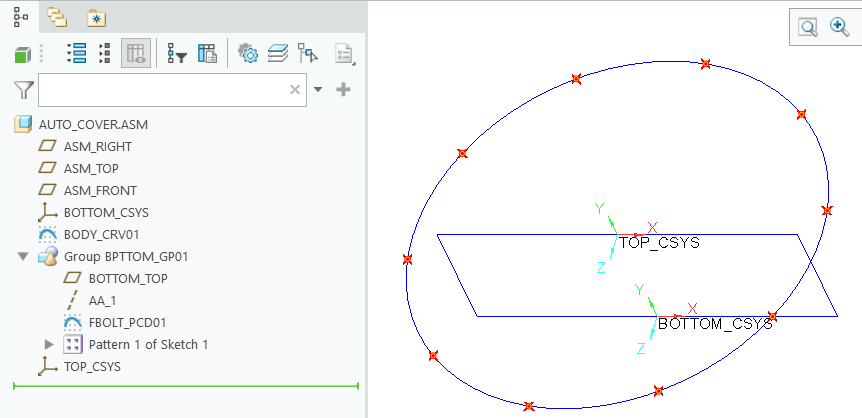Focus the model tree search field
This screenshot has height=418, width=862.
pyautogui.click(x=172, y=90)
